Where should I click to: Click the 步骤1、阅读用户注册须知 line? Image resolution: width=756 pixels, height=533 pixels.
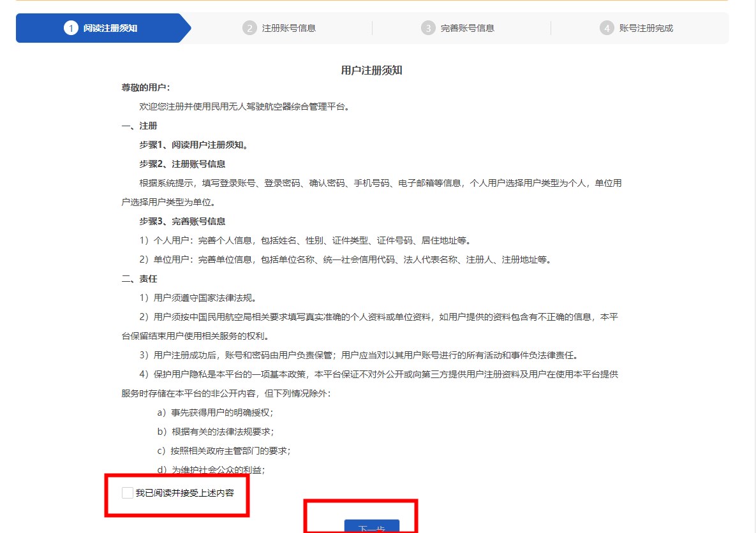(x=193, y=145)
